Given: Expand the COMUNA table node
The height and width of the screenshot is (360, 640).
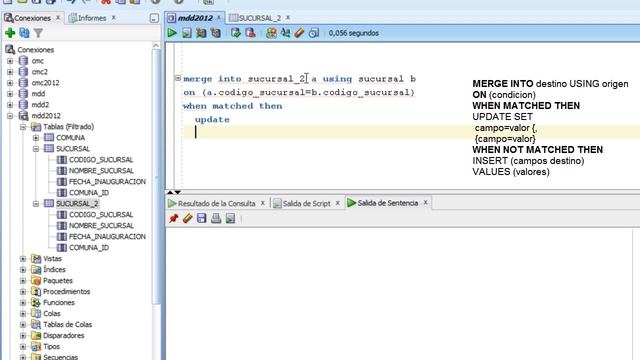Looking at the screenshot, I should point(36,138).
